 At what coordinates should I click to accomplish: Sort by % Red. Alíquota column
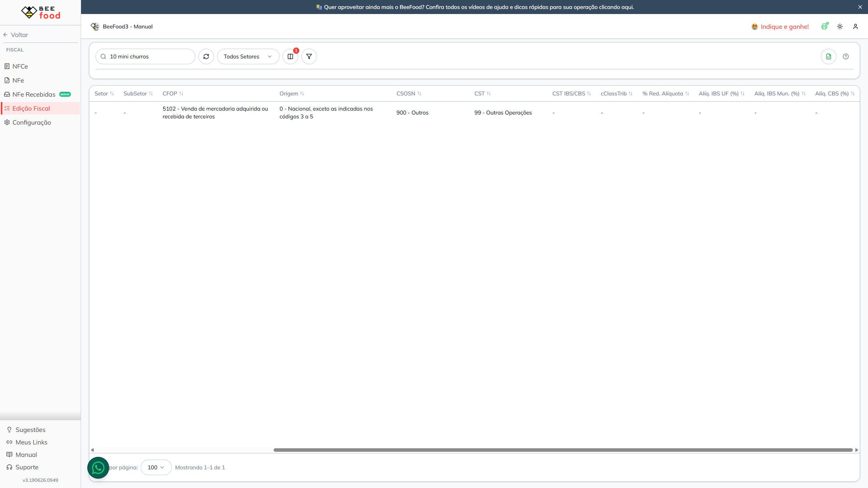pyautogui.click(x=666, y=93)
